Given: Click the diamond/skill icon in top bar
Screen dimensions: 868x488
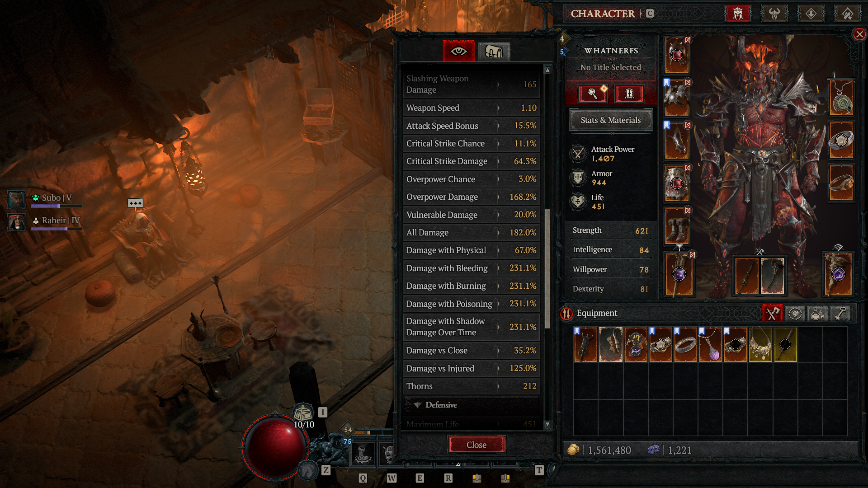Looking at the screenshot, I should pos(812,13).
